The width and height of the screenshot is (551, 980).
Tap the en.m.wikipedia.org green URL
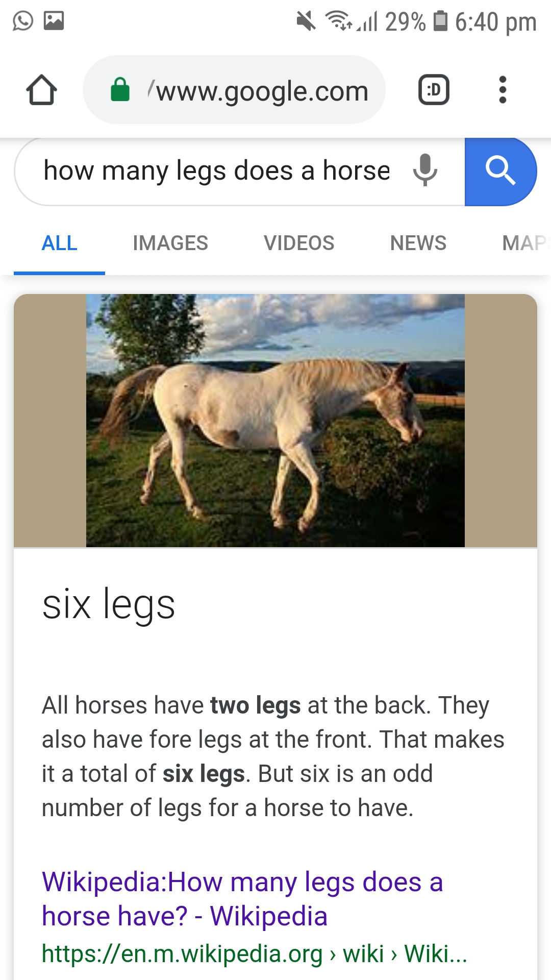[x=255, y=954]
